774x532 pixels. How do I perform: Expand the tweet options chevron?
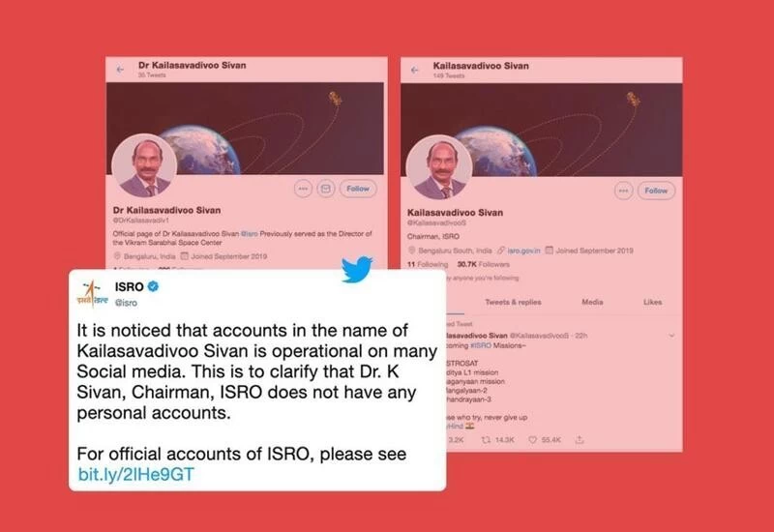(x=671, y=336)
